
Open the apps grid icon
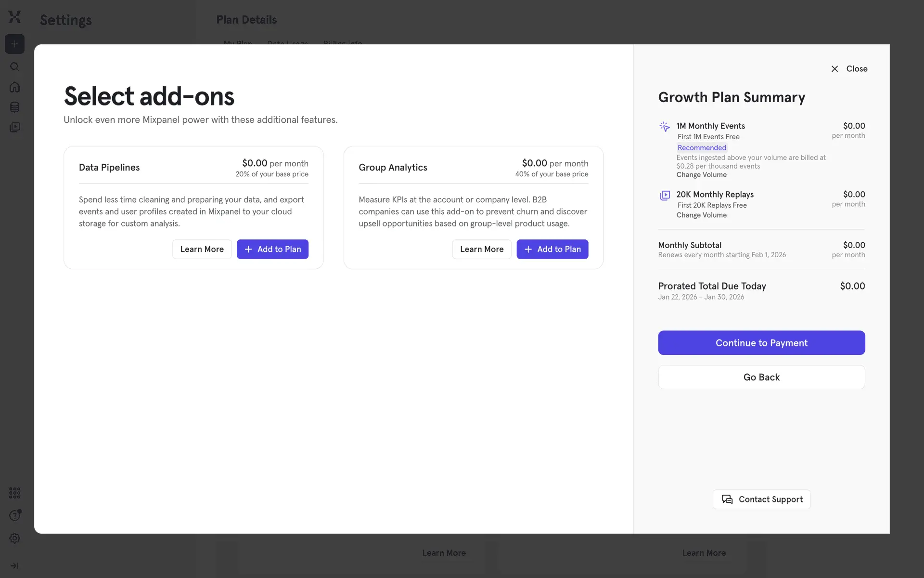coord(15,493)
